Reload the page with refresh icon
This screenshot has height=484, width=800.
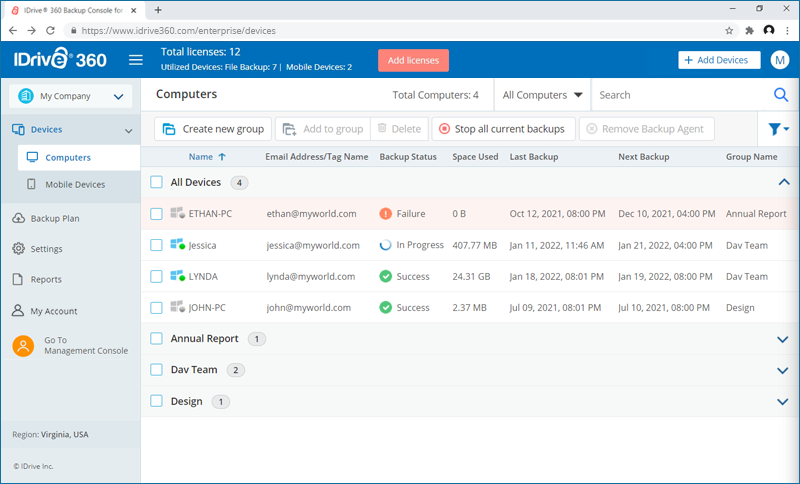click(50, 31)
